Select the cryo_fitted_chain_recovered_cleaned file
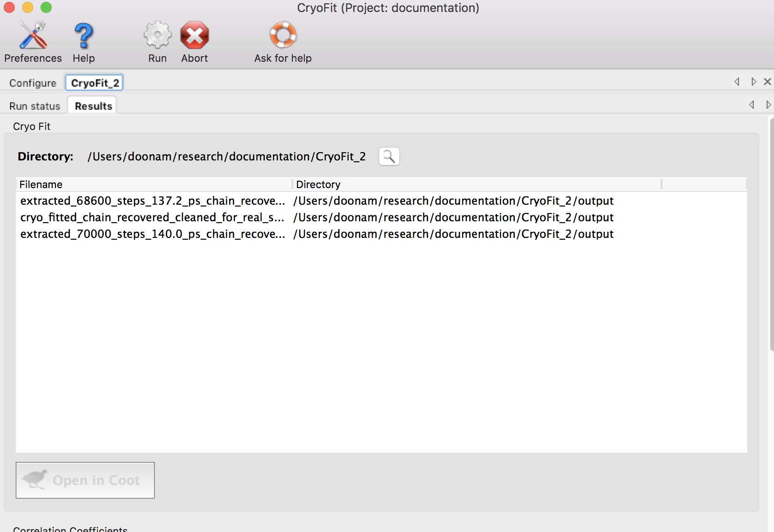774x532 pixels. coord(152,217)
